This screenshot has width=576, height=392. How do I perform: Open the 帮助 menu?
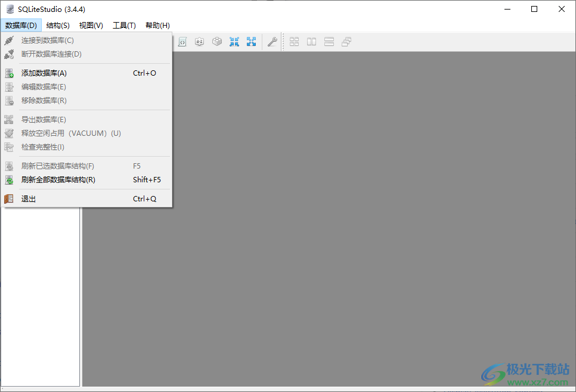[157, 25]
